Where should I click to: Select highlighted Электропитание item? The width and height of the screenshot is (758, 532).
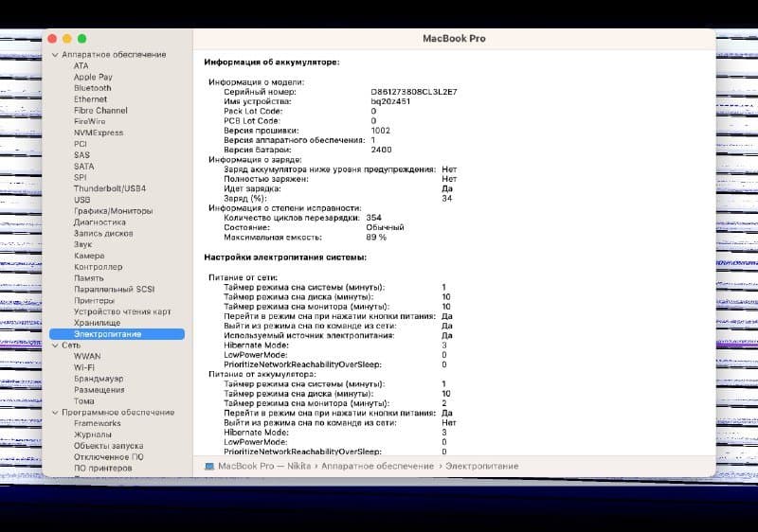(117, 334)
